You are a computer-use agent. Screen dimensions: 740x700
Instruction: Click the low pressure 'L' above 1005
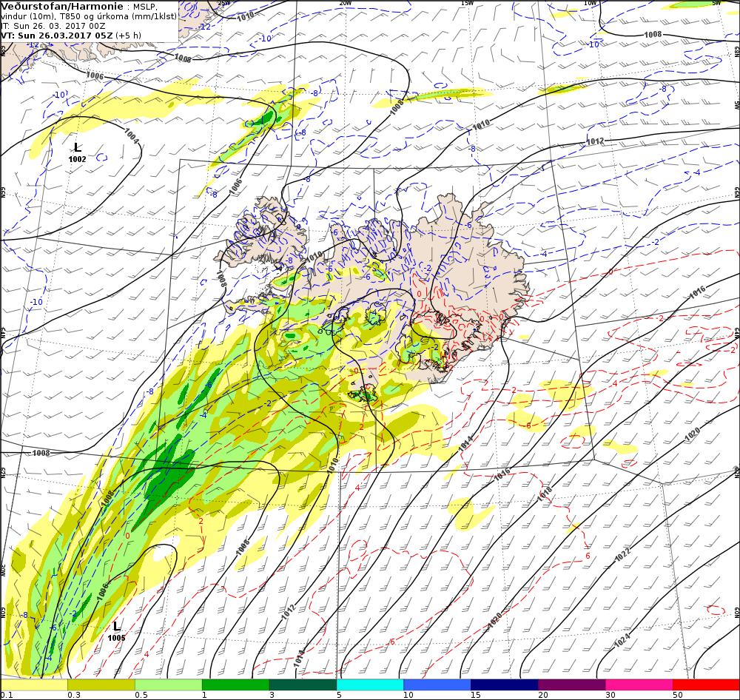117,626
